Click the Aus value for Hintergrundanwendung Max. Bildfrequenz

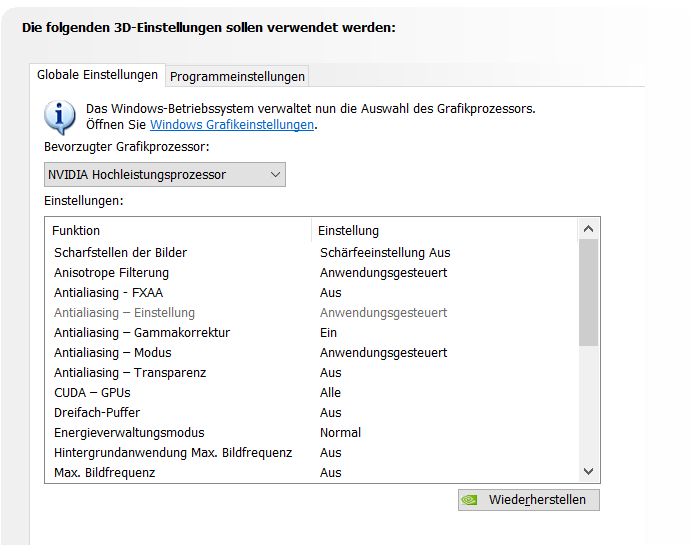pyautogui.click(x=331, y=453)
